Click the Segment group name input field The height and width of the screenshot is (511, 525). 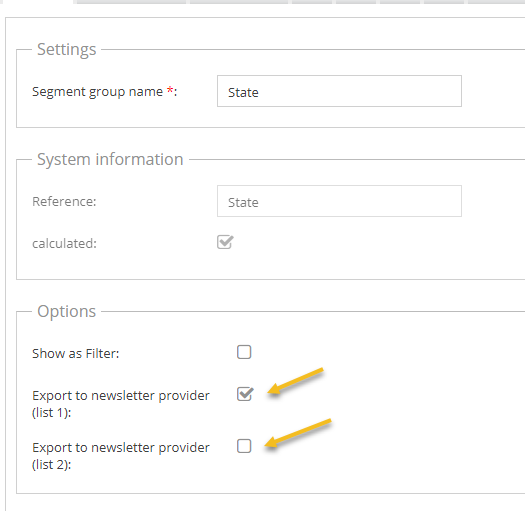339,91
